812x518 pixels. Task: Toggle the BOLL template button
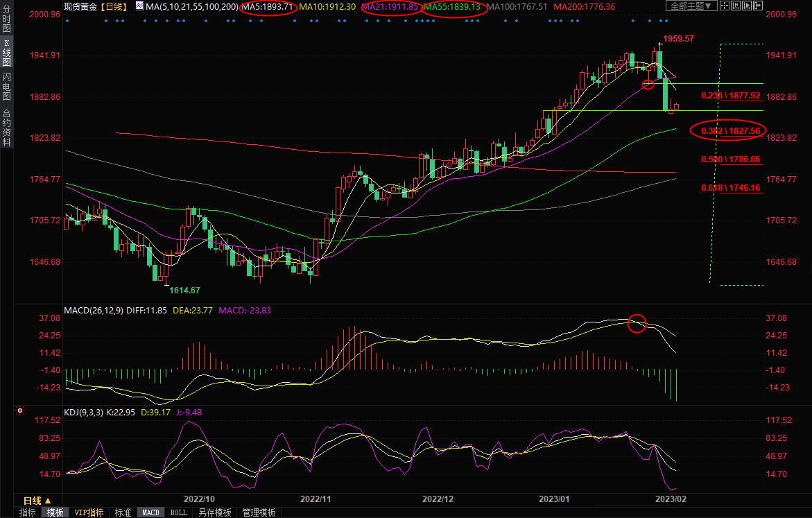pyautogui.click(x=178, y=512)
